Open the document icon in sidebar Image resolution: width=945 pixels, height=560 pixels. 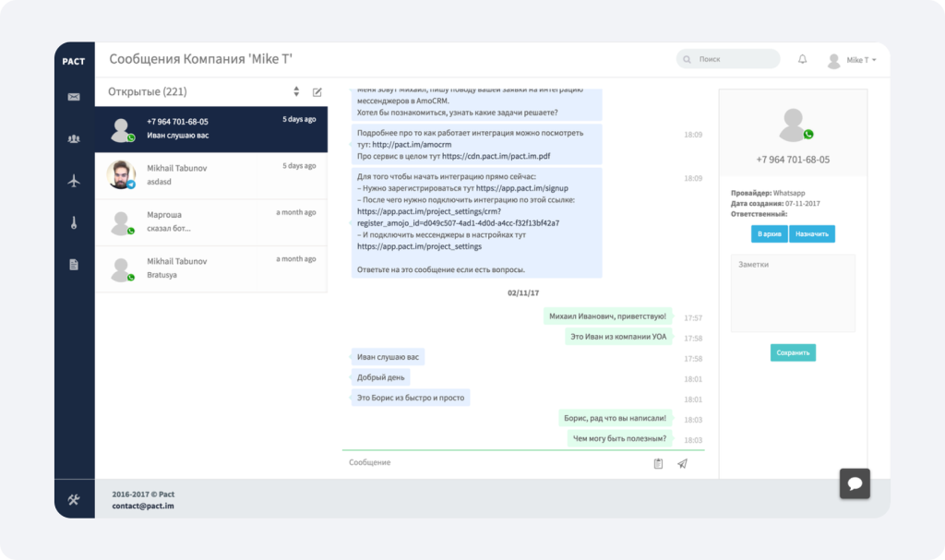point(74,265)
